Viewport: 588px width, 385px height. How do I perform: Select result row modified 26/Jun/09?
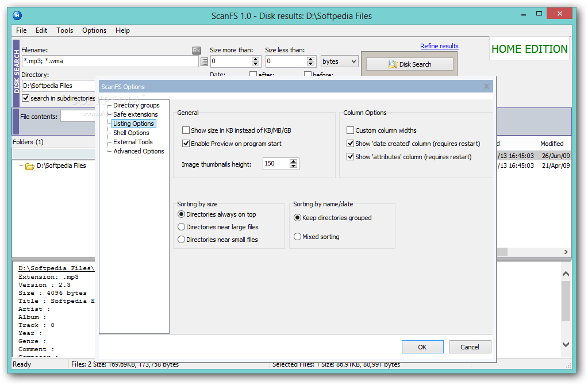coord(533,156)
